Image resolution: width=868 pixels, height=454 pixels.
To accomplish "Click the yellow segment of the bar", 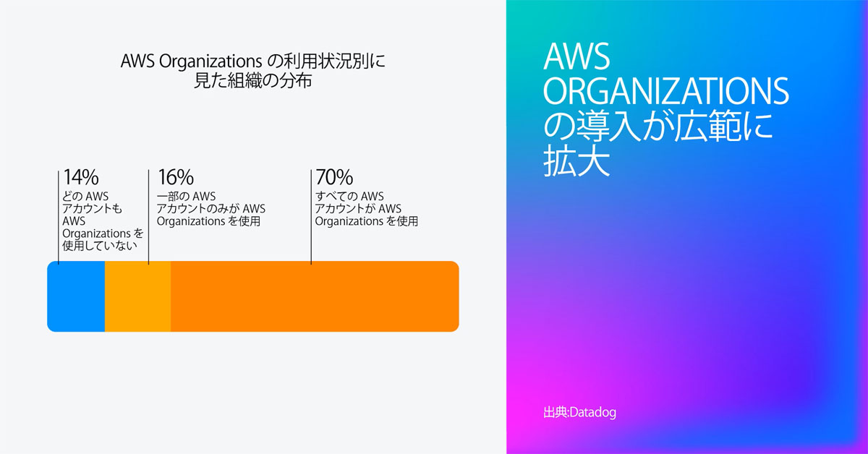I will pos(137,296).
